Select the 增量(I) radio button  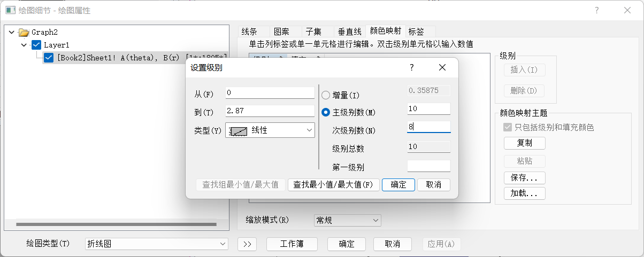(326, 95)
